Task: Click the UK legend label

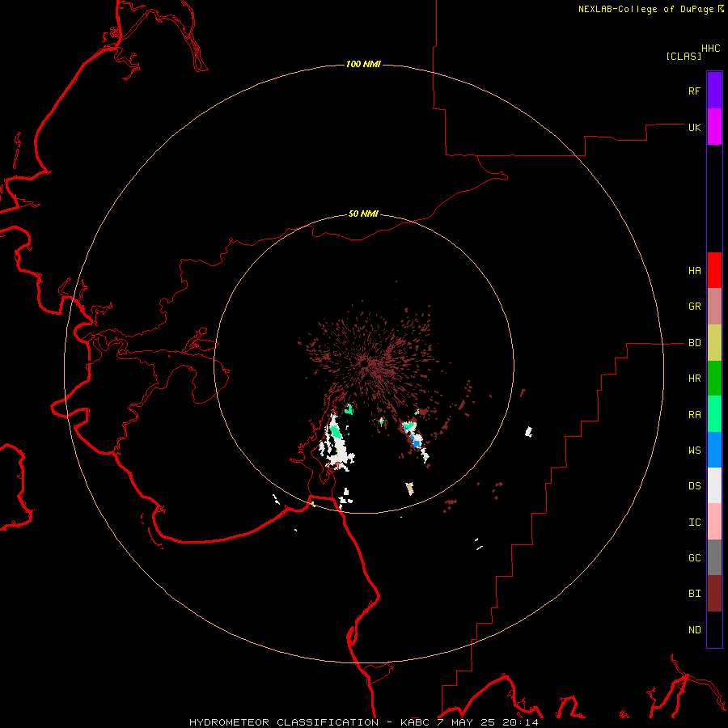Action: (694, 127)
